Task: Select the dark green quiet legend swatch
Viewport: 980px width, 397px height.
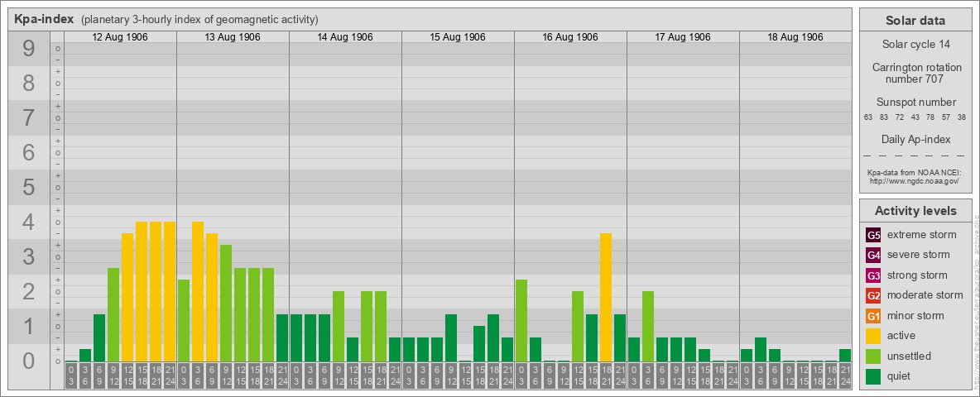Action: pyautogui.click(x=873, y=376)
